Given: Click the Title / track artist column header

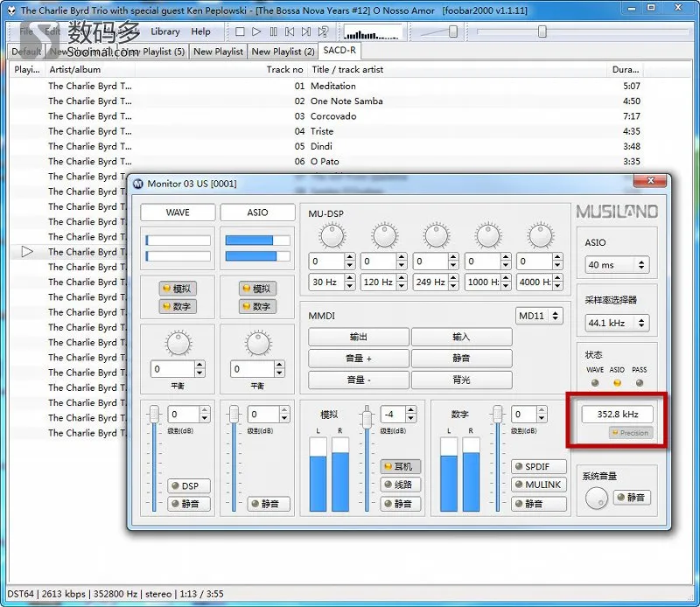Looking at the screenshot, I should pos(458,70).
